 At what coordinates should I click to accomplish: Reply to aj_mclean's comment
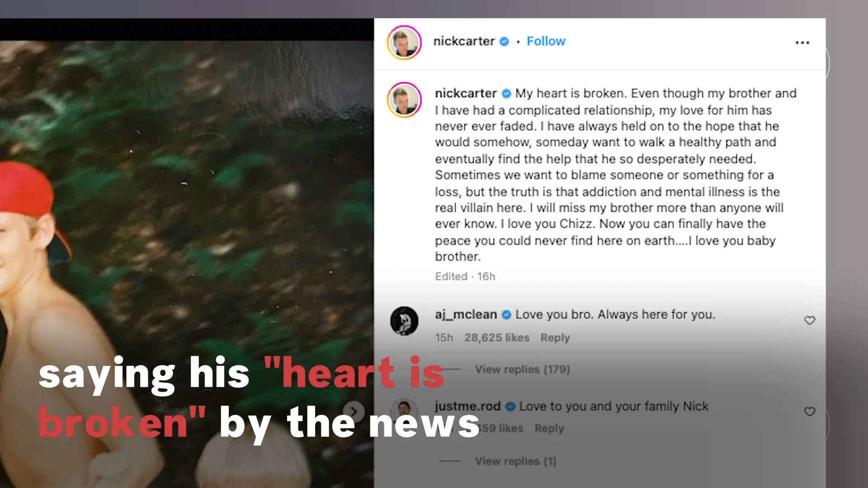pos(555,338)
